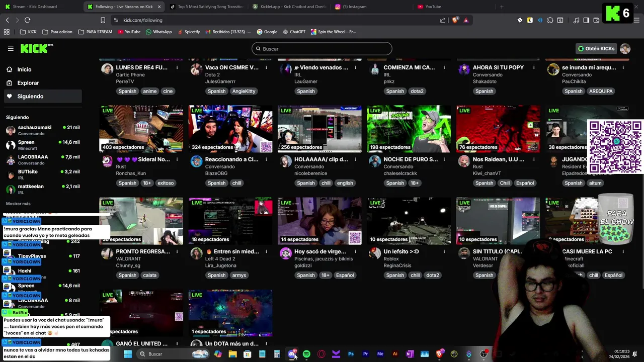Click the calata tag under Chunny_sg
Viewport: 644px width, 362px height.
pyautogui.click(x=150, y=275)
